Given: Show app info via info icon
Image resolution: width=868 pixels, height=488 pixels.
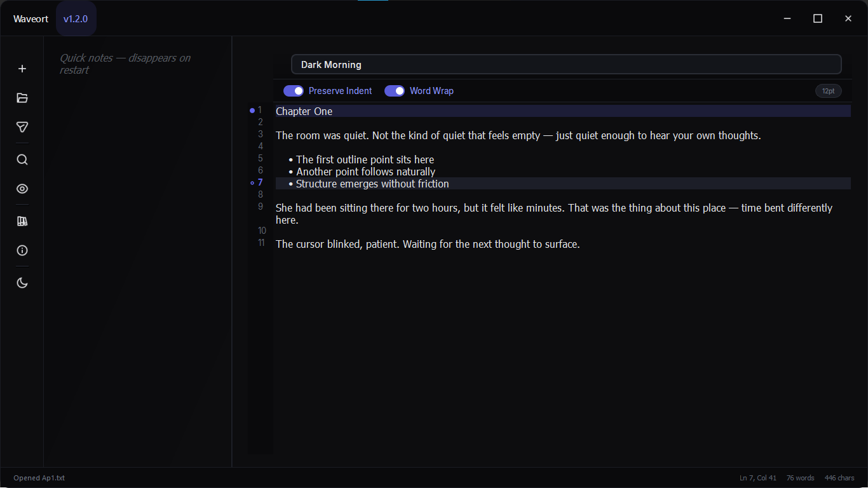Looking at the screenshot, I should pyautogui.click(x=22, y=250).
